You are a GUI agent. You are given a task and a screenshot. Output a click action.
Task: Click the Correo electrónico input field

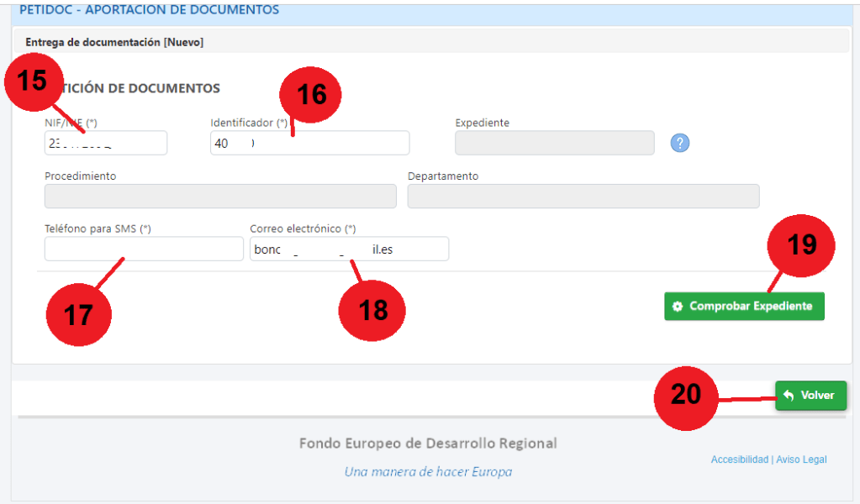click(x=349, y=249)
